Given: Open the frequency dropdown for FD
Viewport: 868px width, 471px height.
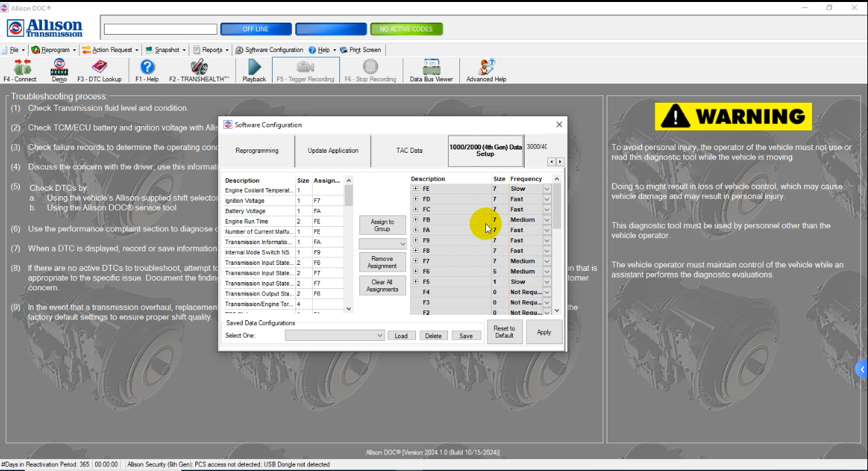Looking at the screenshot, I should [x=547, y=199].
